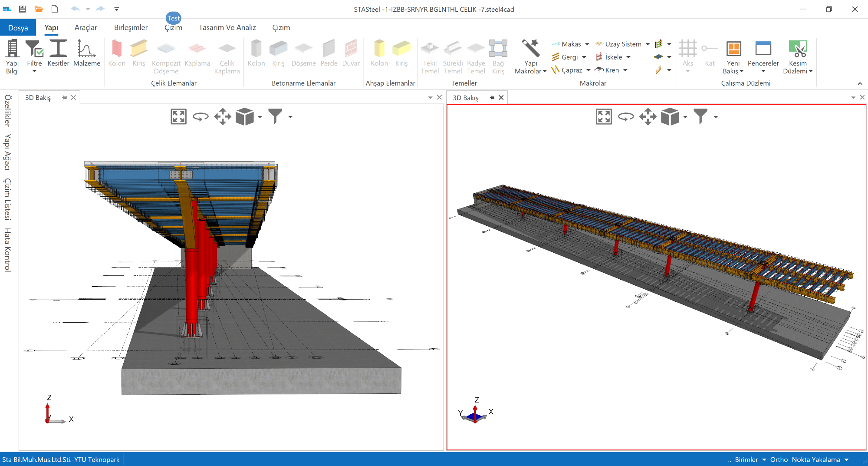Open the Birimler units dropdown
Viewport: 868px width, 466px height.
click(750, 459)
